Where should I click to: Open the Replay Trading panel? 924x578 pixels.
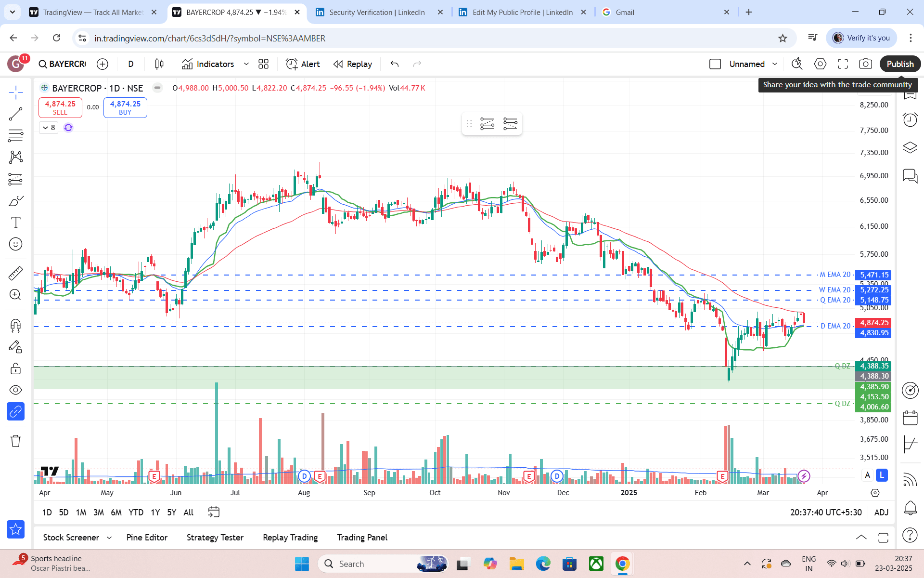(290, 538)
